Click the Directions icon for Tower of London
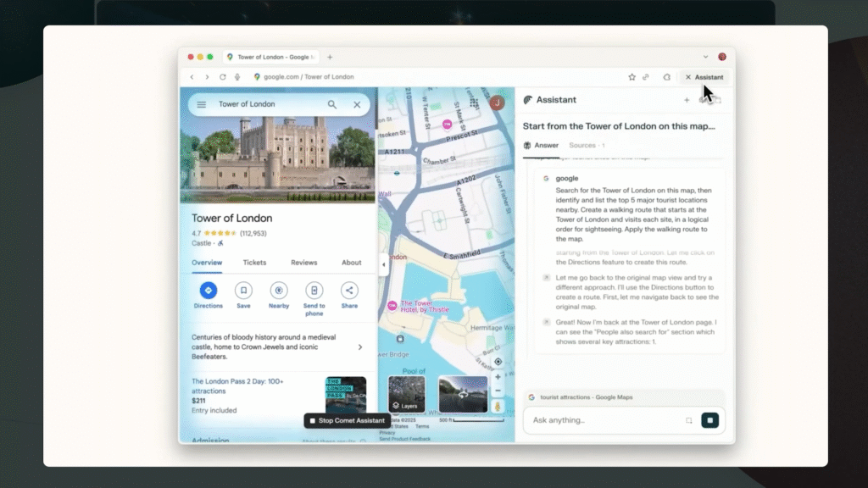 [209, 291]
